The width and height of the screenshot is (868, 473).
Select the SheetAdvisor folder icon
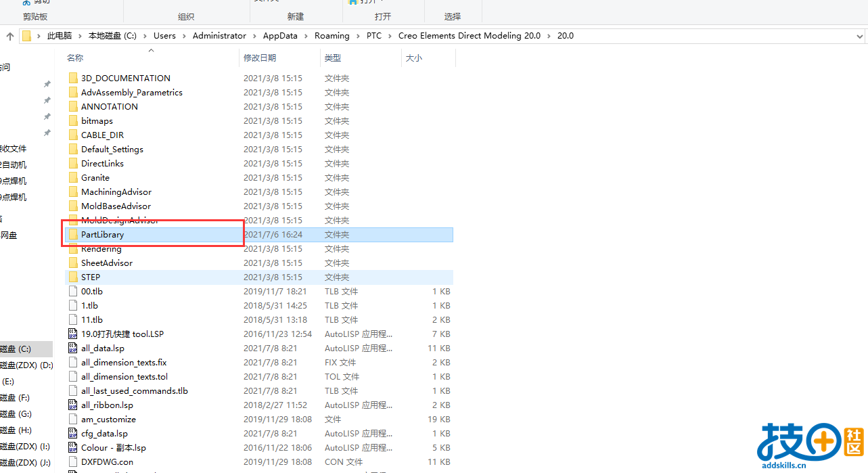(74, 263)
